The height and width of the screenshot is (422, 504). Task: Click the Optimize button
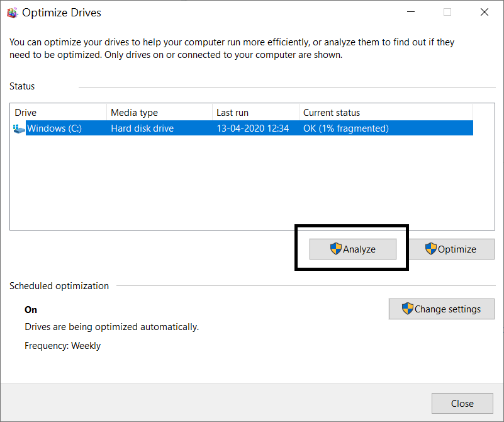click(452, 249)
